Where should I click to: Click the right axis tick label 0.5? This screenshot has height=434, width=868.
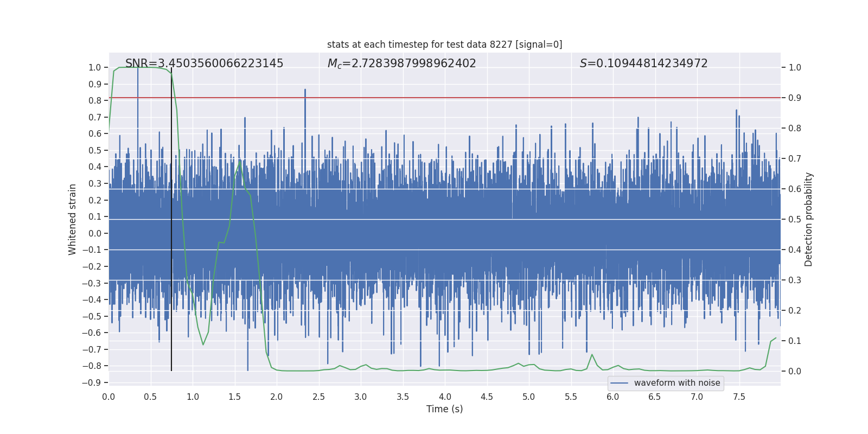[795, 220]
